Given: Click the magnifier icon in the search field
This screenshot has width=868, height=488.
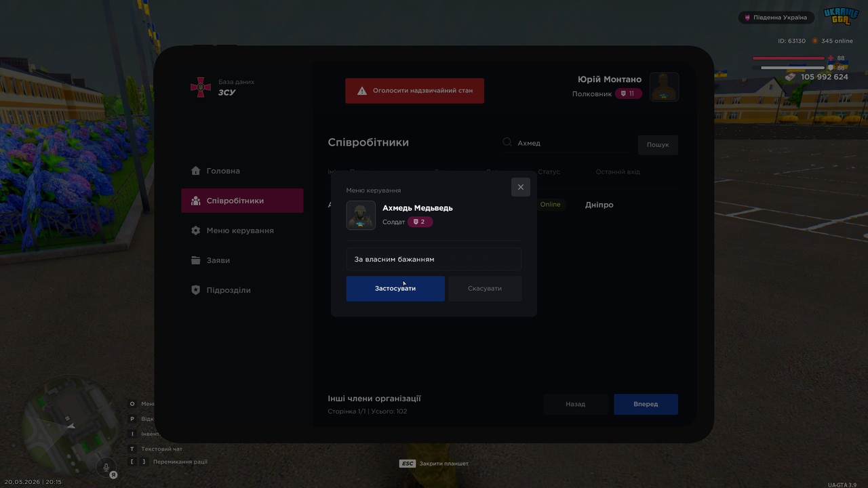Looking at the screenshot, I should 507,142.
